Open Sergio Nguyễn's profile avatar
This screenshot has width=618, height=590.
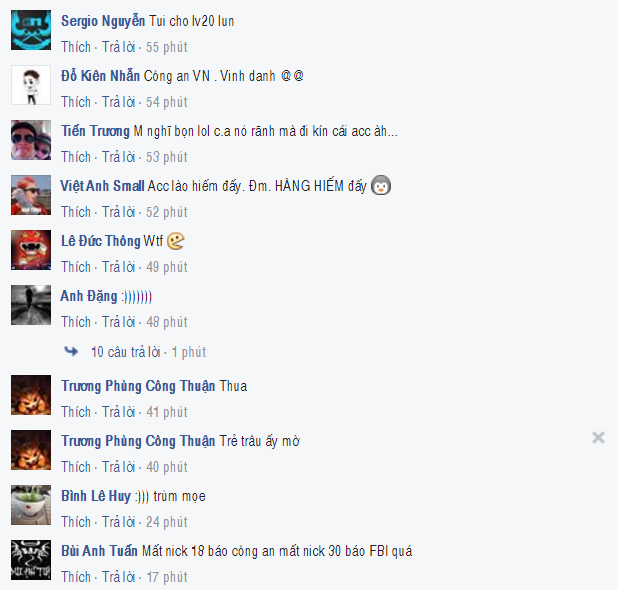[31, 30]
